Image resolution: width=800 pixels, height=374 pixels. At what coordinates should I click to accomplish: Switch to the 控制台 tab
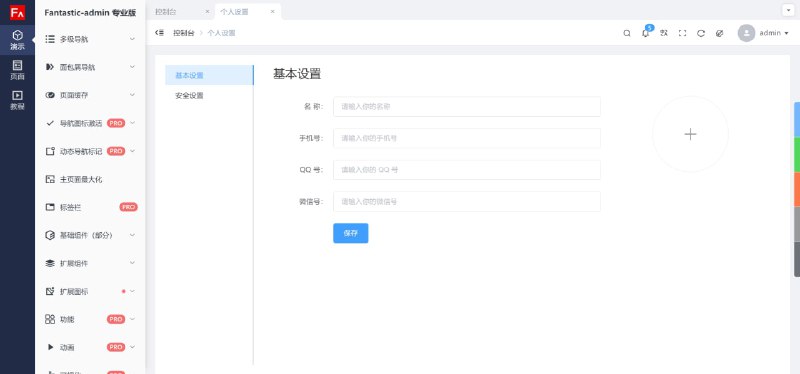(x=180, y=11)
